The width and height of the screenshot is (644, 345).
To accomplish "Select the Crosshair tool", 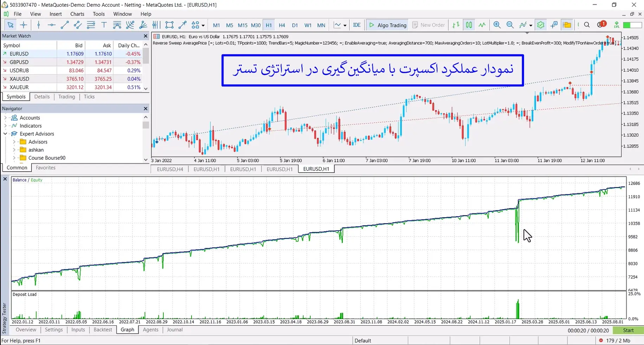I will (x=23, y=25).
